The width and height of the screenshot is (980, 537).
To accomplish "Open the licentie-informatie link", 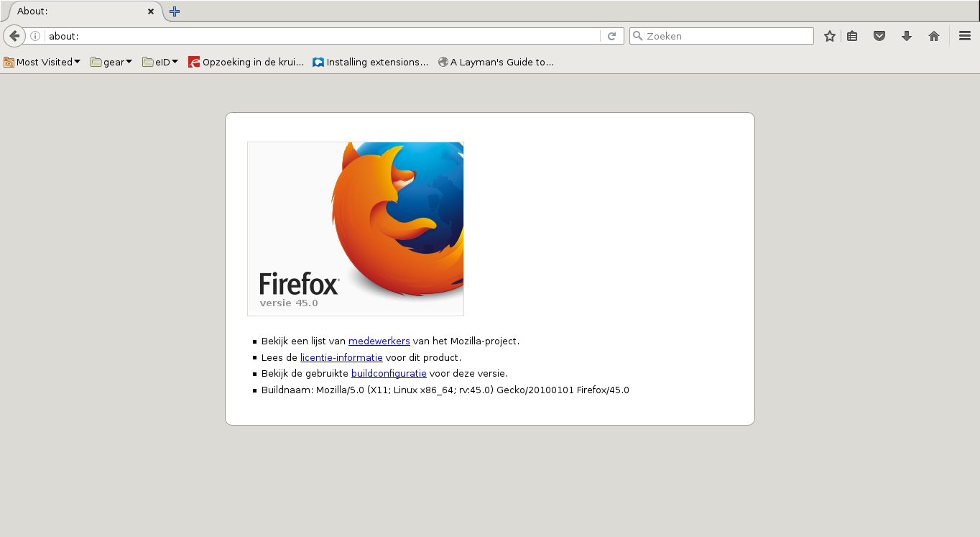I will pyautogui.click(x=341, y=357).
